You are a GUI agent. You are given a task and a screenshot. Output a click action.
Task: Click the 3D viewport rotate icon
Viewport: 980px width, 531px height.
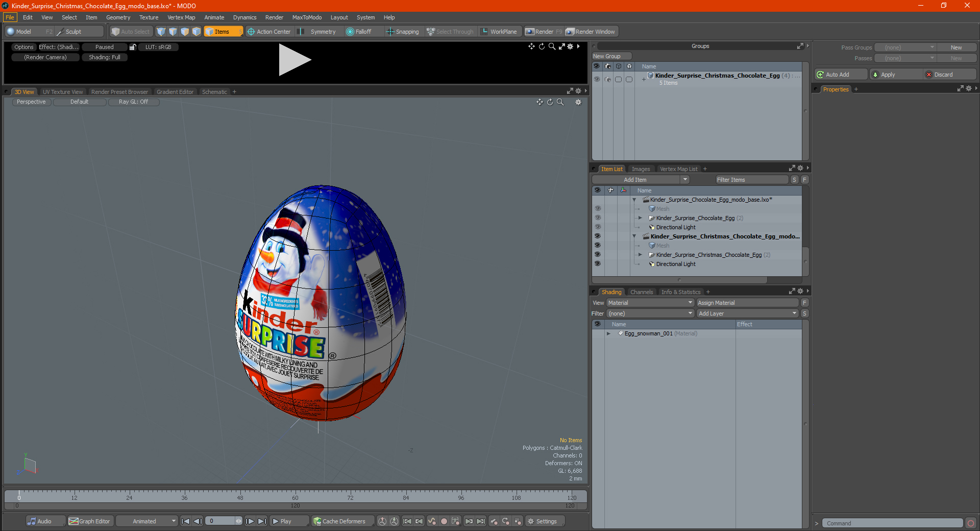[550, 102]
